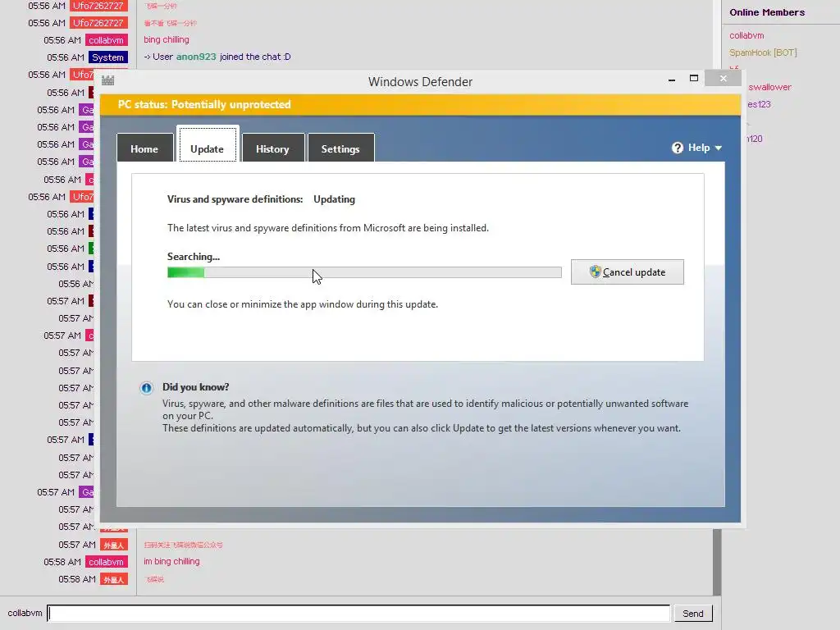Select the Update tab
This screenshot has height=630, width=840.
208,144
